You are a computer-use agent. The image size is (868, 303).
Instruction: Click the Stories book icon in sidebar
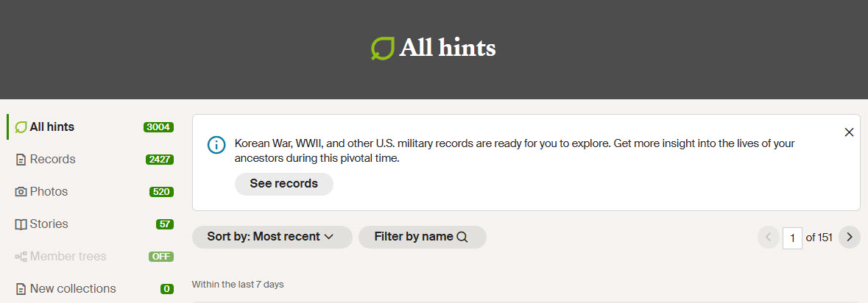[21, 224]
